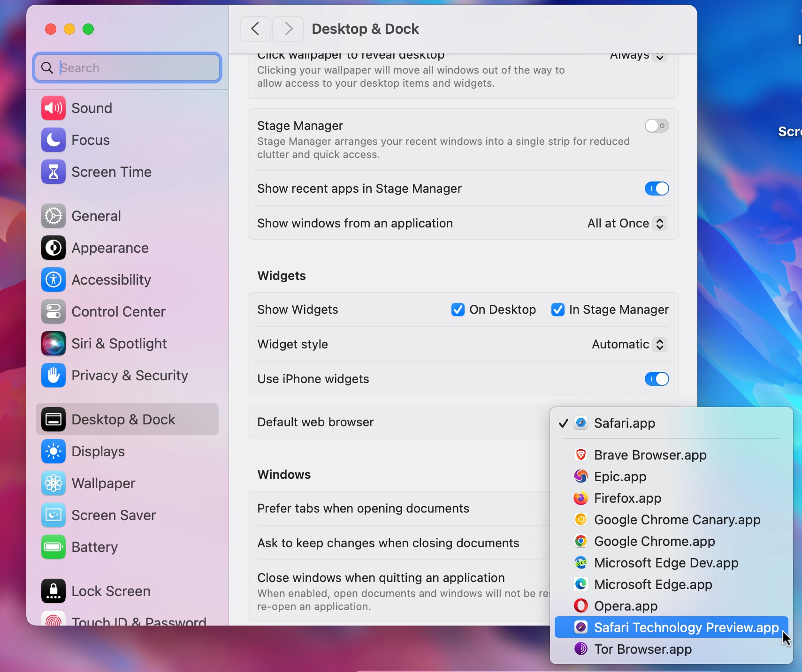802x672 pixels.
Task: Open Wallpaper settings
Action: 53,483
